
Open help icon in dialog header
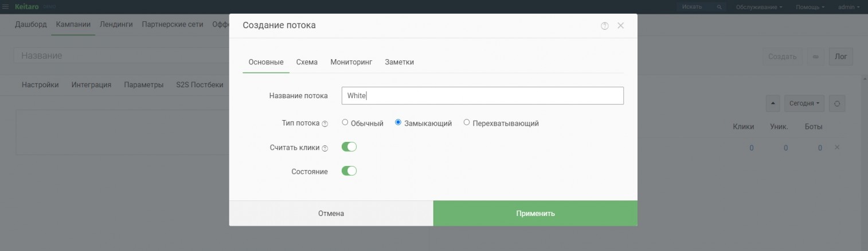pos(604,26)
